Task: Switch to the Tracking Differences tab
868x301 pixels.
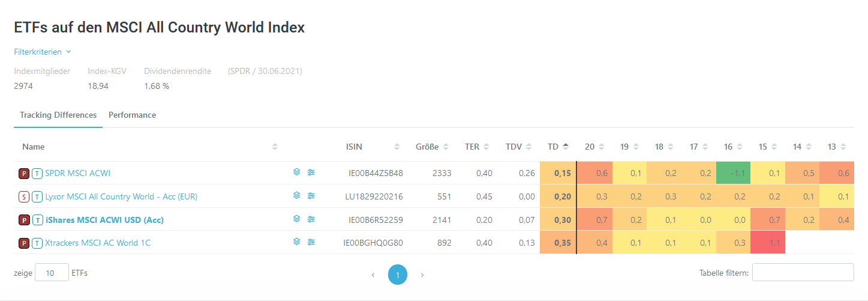Action: pos(58,115)
